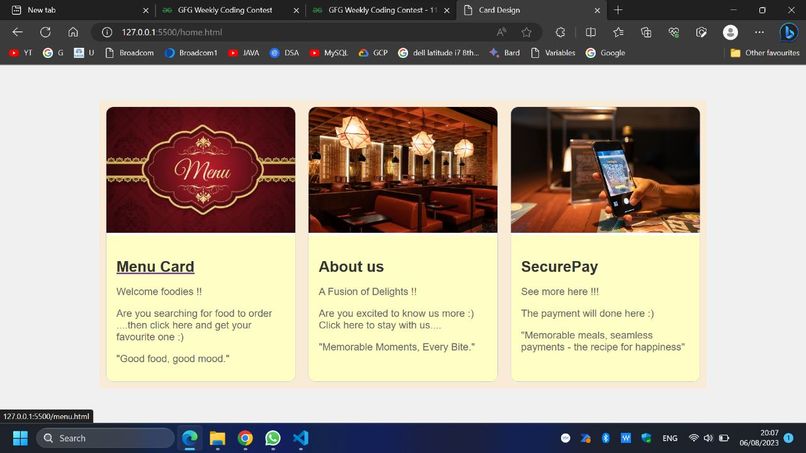Open Windows Security tray icon
Viewport: 806px width, 453px height.
pos(646,438)
